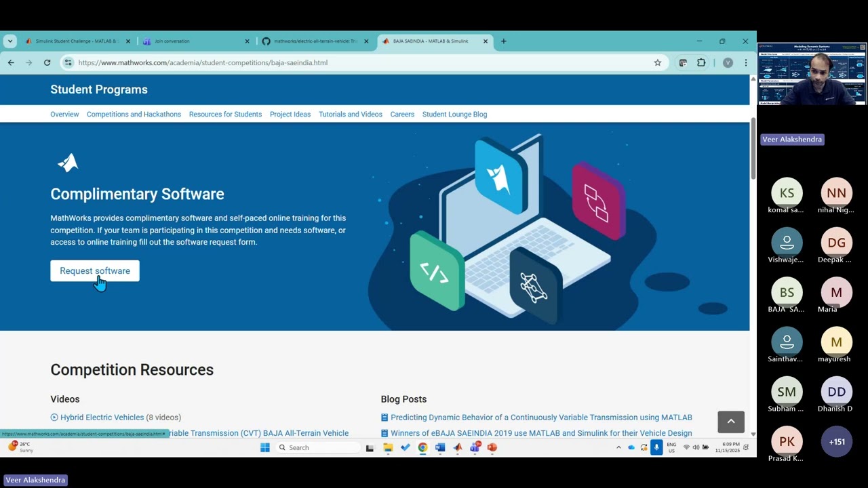Open the ENG US language switcher
The height and width of the screenshot is (488, 868).
coord(671,447)
